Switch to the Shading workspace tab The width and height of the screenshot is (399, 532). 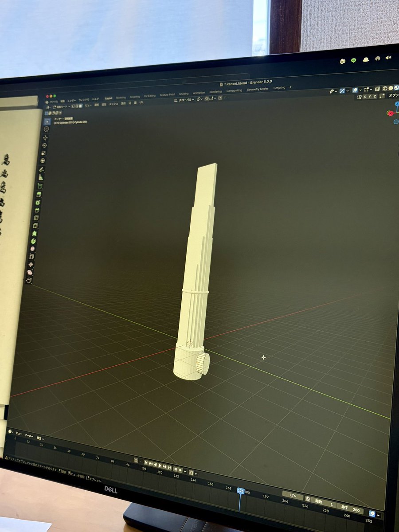point(184,94)
